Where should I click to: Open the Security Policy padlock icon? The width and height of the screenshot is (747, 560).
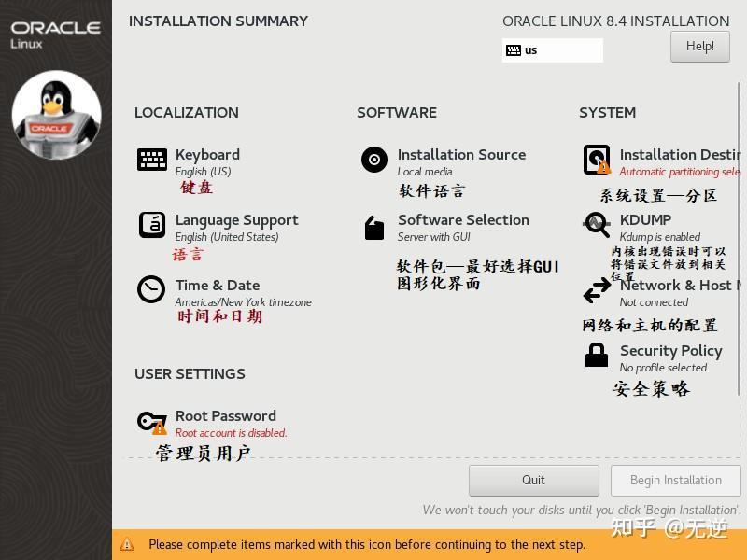[597, 356]
